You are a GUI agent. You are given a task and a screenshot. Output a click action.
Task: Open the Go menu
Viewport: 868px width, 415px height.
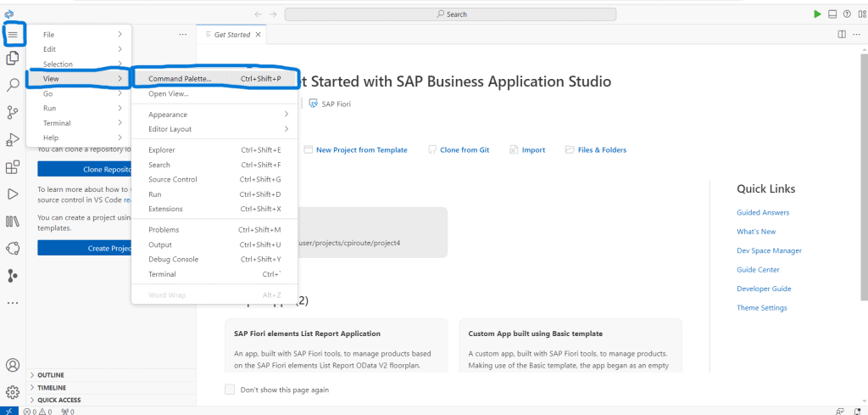pos(79,93)
